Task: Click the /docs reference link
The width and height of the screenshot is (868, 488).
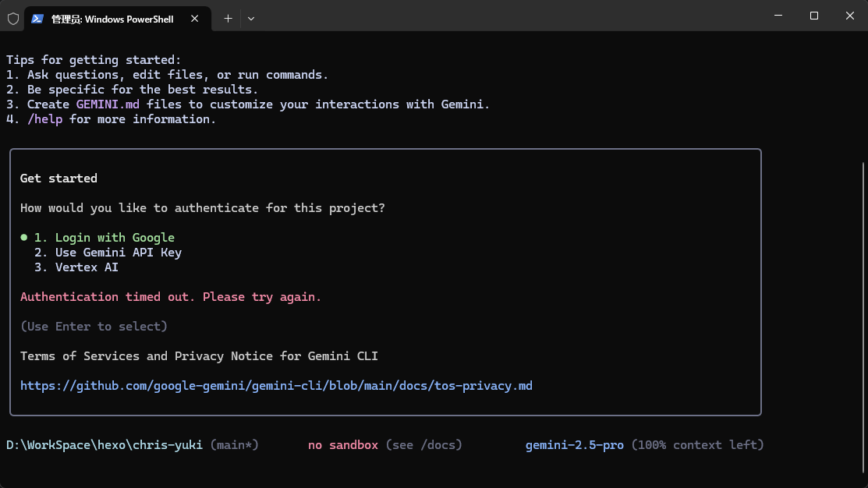Action: [x=440, y=444]
